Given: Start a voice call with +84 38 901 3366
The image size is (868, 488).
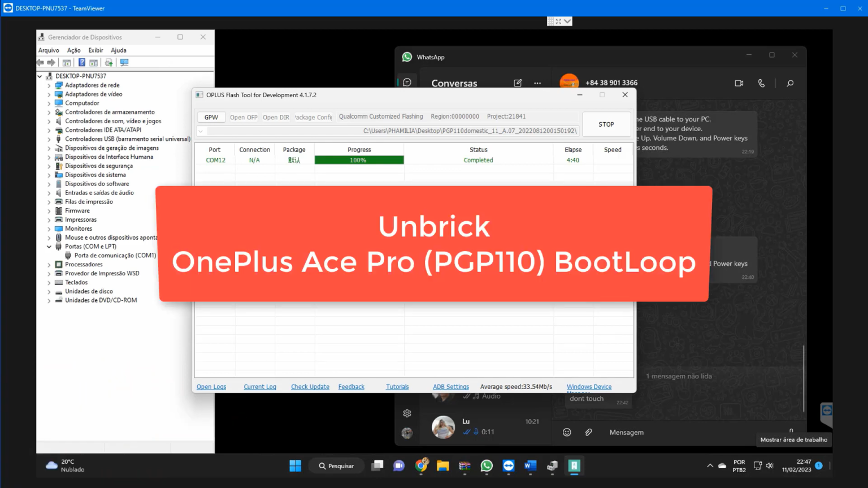Looking at the screenshot, I should pyautogui.click(x=761, y=83).
